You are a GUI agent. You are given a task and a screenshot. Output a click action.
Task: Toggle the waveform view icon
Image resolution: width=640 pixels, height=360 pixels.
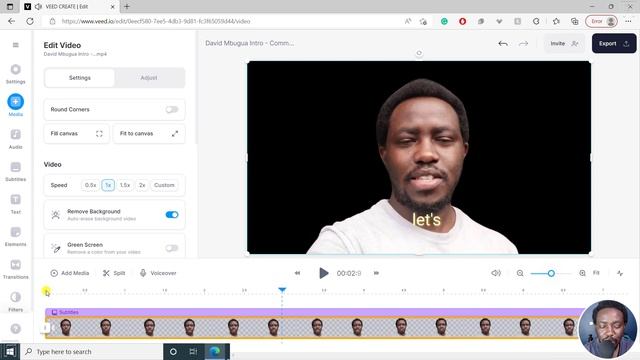point(620,273)
